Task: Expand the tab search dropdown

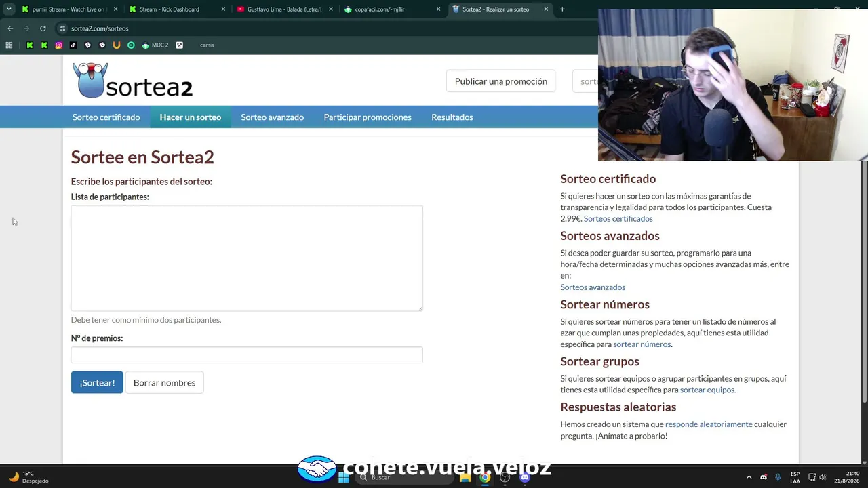Action: pos(9,9)
